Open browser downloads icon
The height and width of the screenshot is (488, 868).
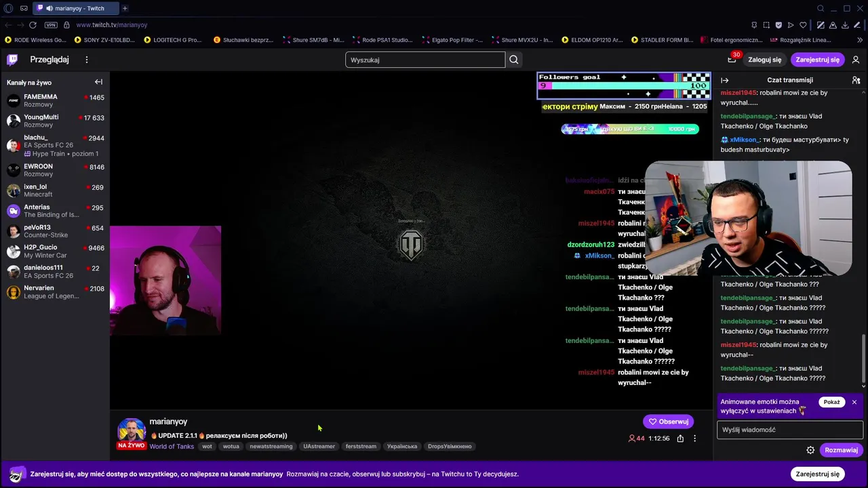(846, 25)
